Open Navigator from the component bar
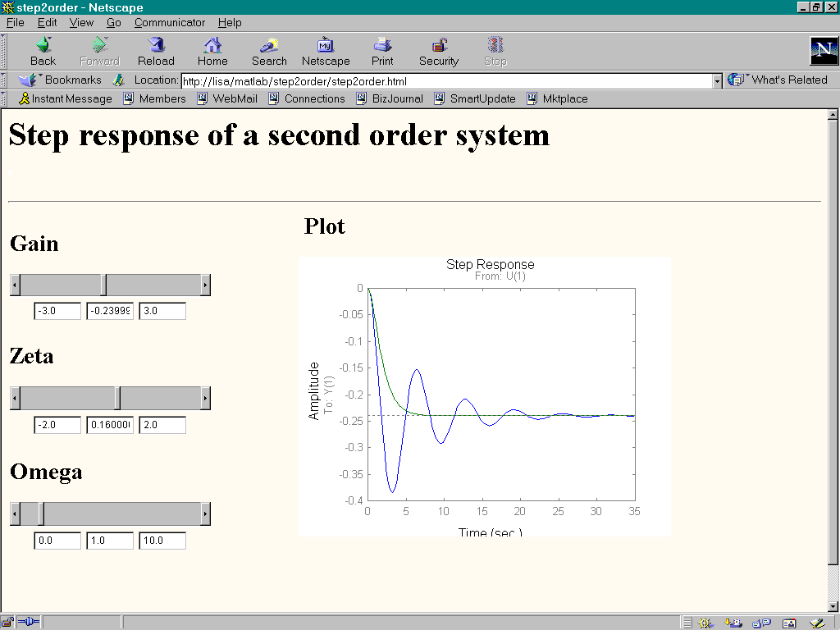 coord(706,623)
